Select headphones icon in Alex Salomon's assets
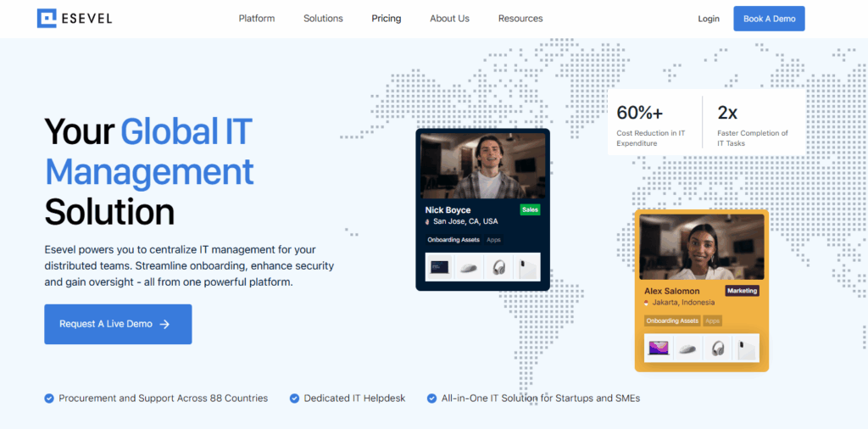868x429 pixels. pos(718,348)
